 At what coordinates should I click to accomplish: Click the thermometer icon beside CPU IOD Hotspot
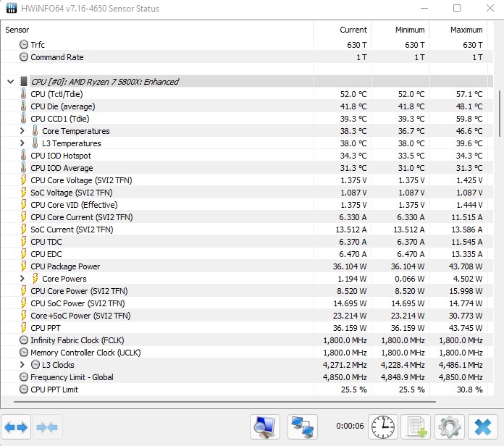(x=23, y=155)
